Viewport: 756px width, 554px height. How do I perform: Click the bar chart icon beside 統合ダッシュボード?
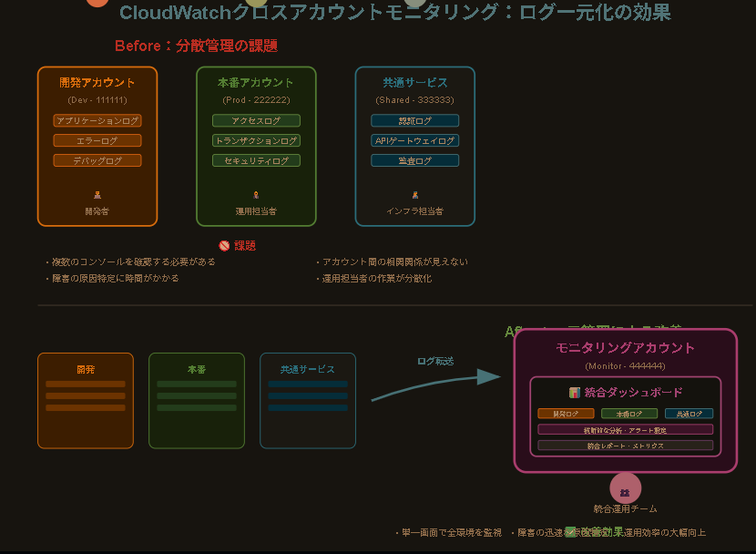point(574,393)
